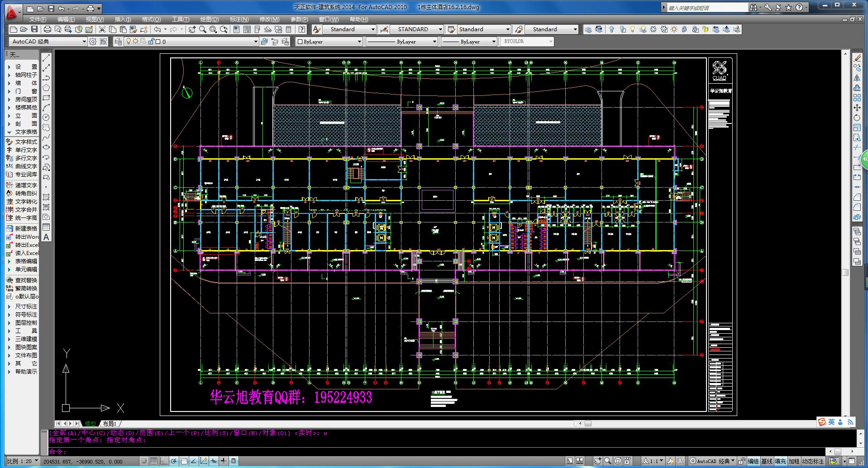Click the Plot (print) icon in toolbar

pyautogui.click(x=47, y=29)
